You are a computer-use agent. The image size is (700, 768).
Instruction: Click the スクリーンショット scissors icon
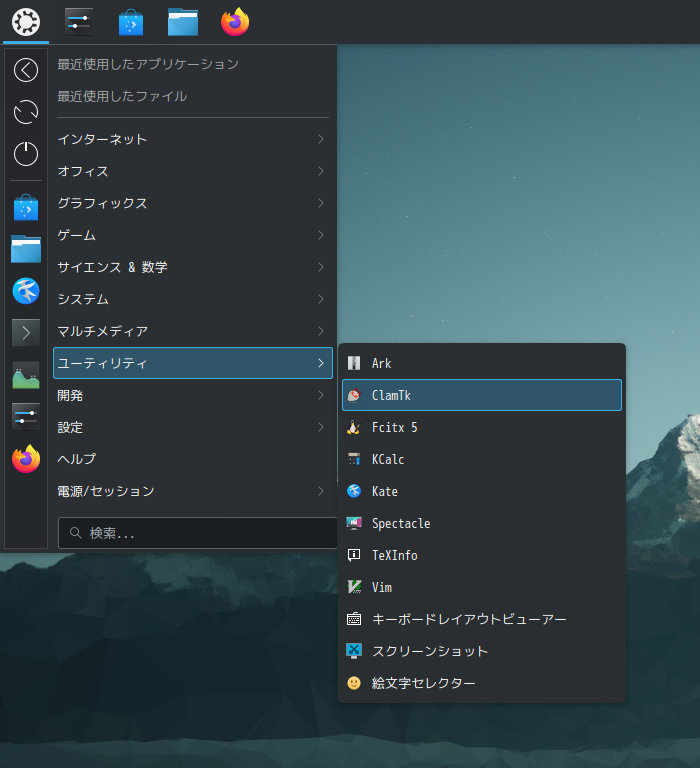(x=354, y=651)
